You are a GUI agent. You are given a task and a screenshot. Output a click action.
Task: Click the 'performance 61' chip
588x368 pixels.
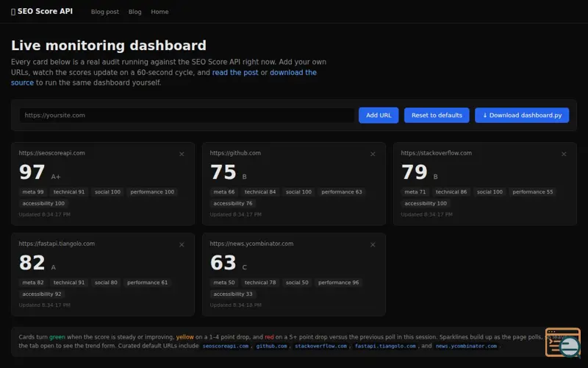148,283
